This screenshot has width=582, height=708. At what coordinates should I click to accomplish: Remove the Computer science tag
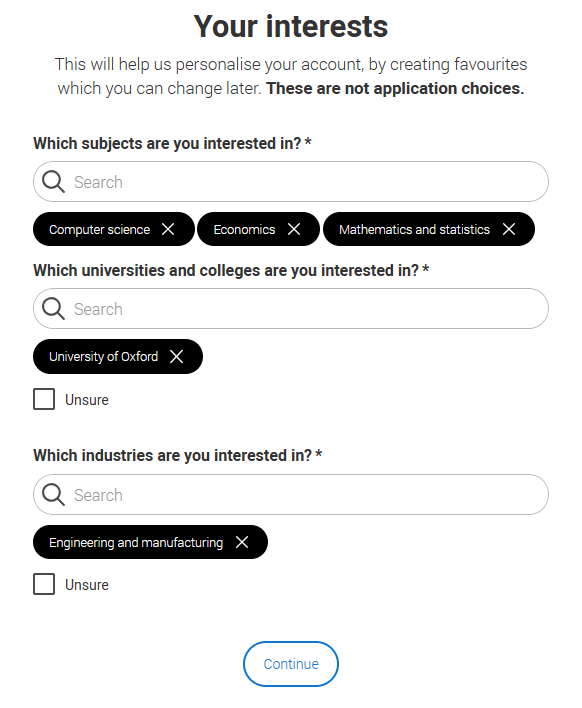[168, 229]
